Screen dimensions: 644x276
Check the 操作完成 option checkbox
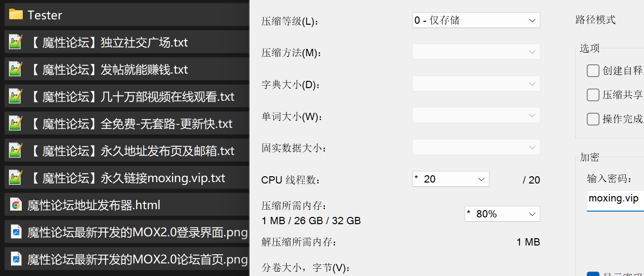click(x=593, y=119)
